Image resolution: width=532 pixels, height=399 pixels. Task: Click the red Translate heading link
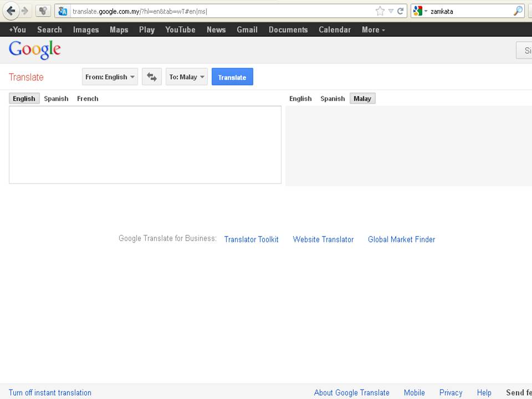[26, 77]
